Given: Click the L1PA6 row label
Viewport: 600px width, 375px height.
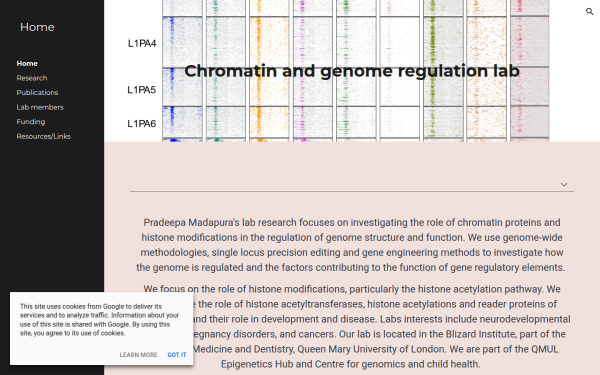Looking at the screenshot, I should coord(142,124).
